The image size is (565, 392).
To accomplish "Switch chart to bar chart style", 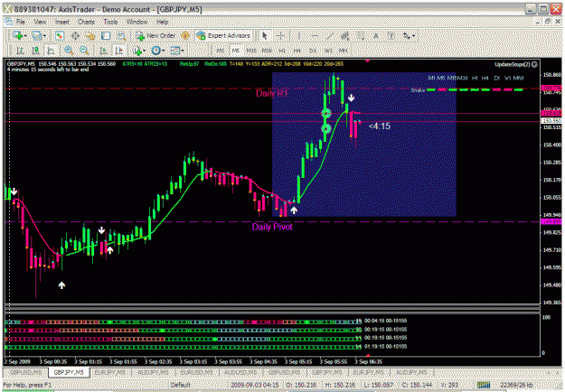I will point(20,51).
